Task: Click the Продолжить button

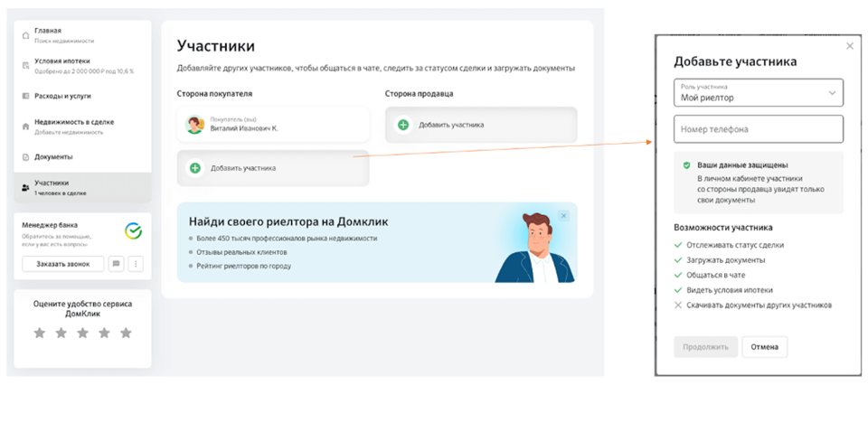Action: [x=705, y=347]
